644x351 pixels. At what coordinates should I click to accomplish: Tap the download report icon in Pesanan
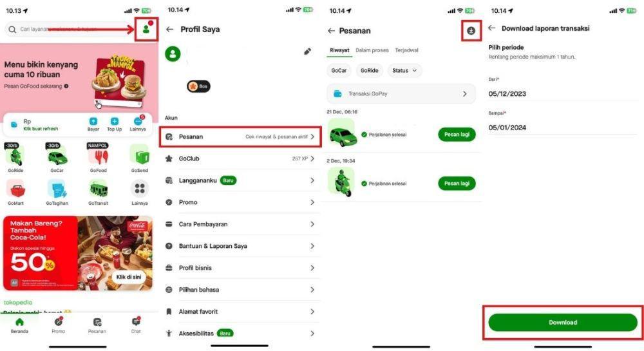(471, 31)
